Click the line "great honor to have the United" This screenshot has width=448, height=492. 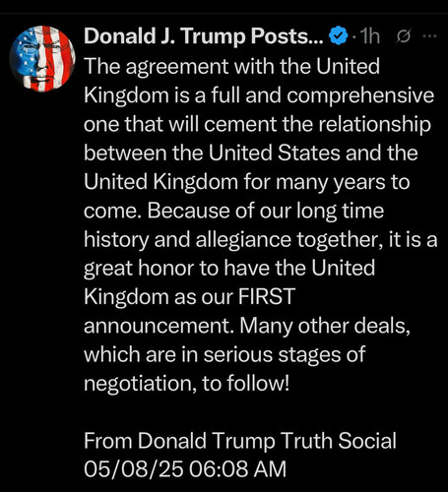click(x=229, y=269)
